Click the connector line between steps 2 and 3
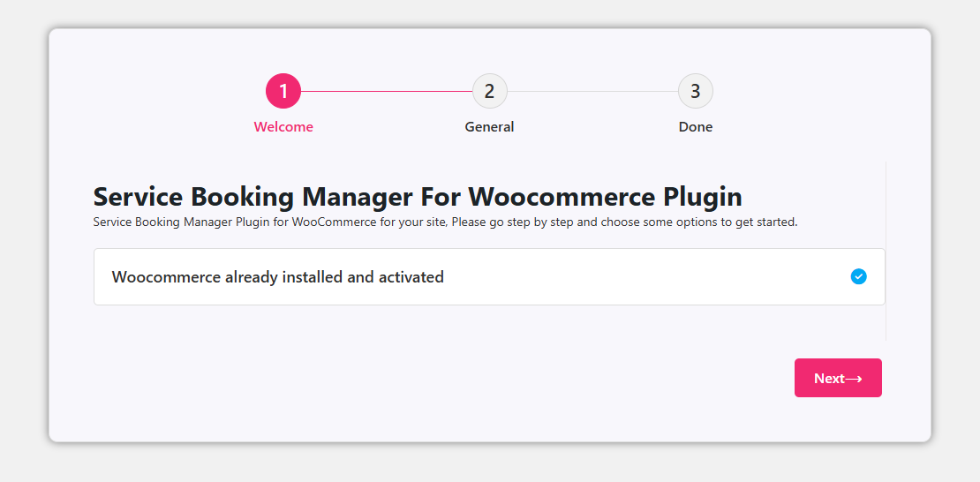The image size is (980, 482). coord(592,91)
